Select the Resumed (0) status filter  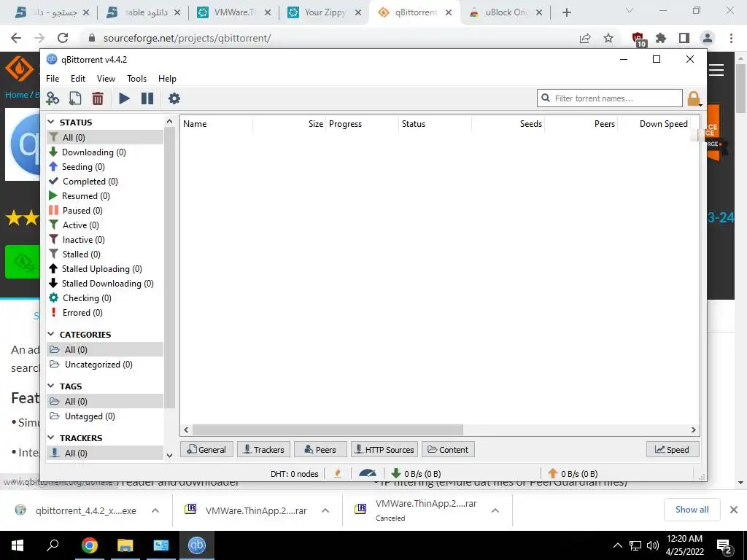point(86,195)
